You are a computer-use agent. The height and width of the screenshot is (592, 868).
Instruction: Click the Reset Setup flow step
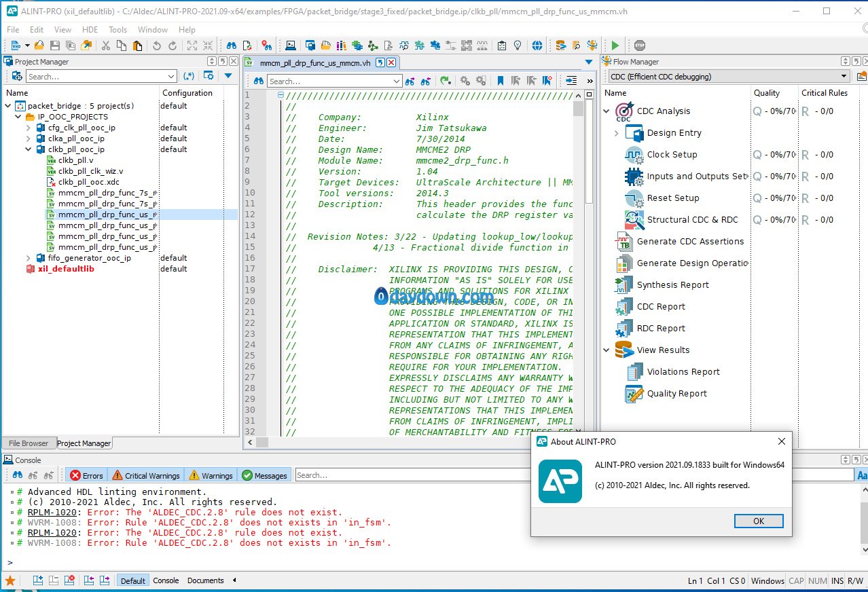(673, 198)
